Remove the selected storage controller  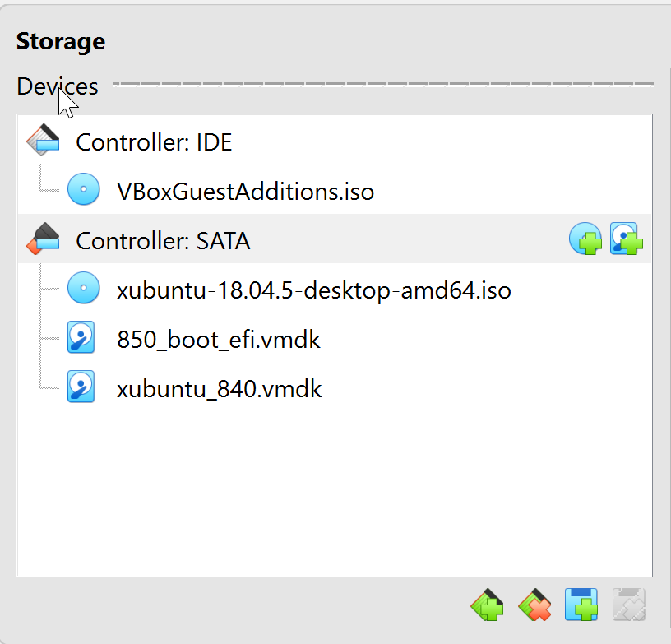click(534, 605)
